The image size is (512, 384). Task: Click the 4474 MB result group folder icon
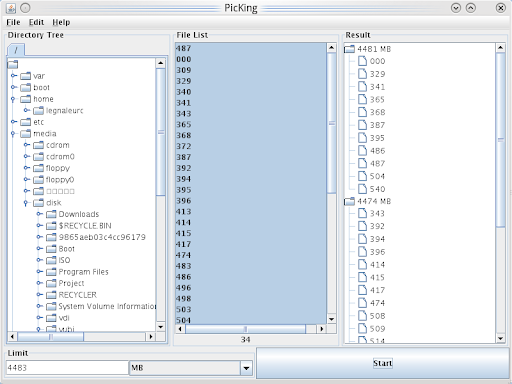pos(349,201)
